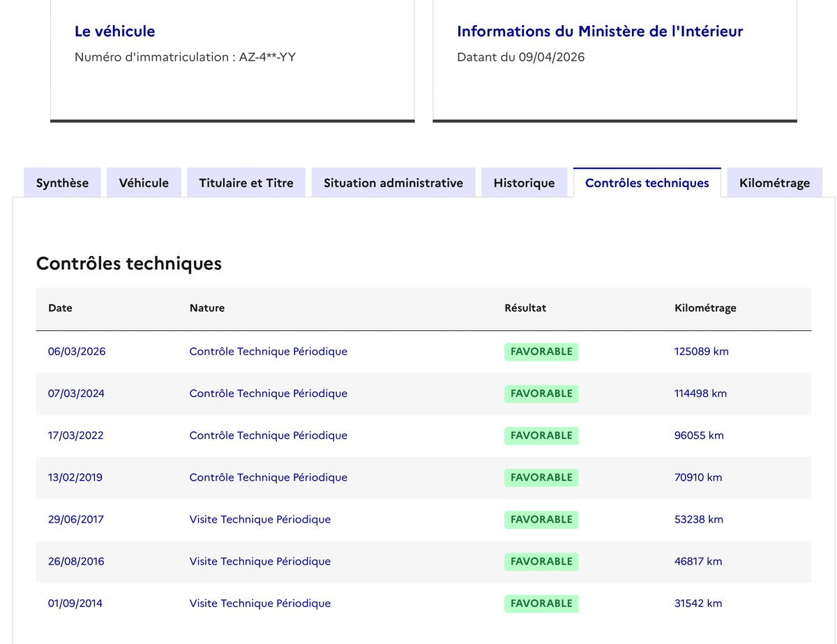This screenshot has width=837, height=644.
Task: Click the FAVORABLE badge on 26/08/2016 row
Action: pyautogui.click(x=541, y=562)
